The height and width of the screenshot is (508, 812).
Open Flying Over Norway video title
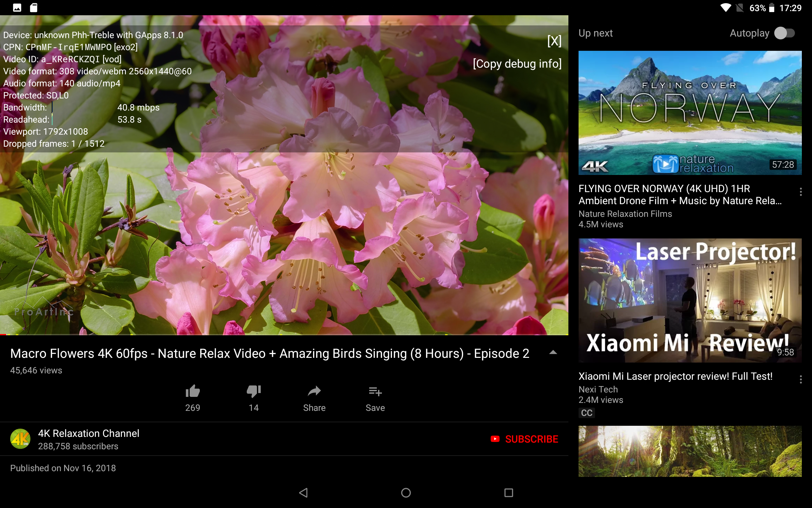click(x=680, y=195)
